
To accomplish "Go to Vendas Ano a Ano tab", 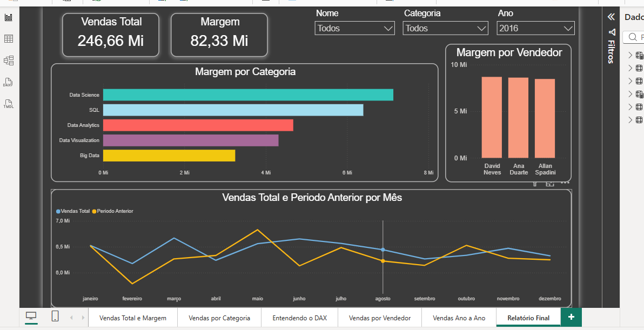I will [459, 318].
